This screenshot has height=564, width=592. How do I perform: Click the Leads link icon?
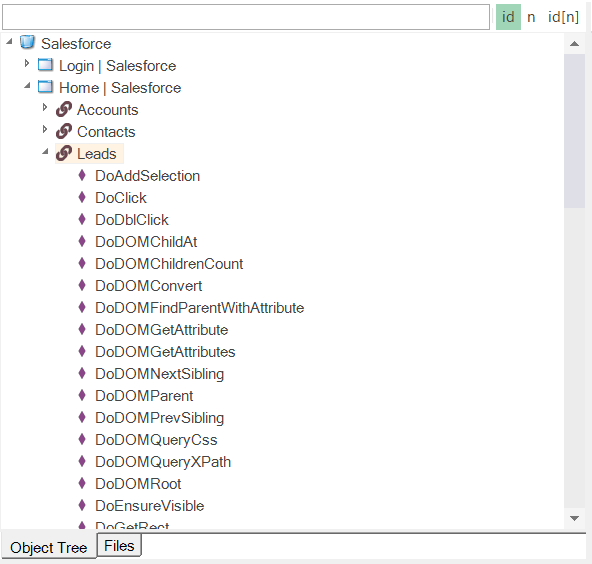[x=64, y=153]
